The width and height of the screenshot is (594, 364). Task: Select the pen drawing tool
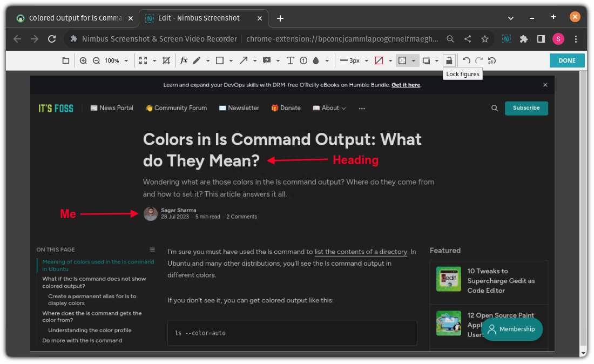(x=197, y=60)
